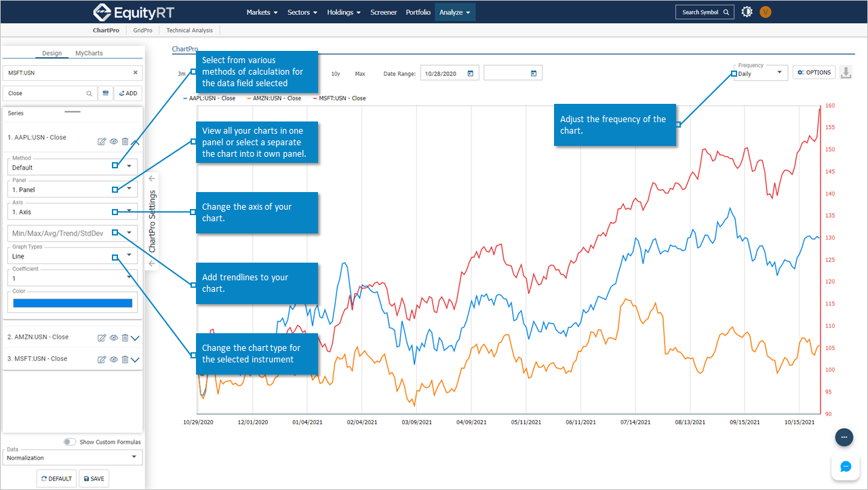868x490 pixels.
Task: Collapse the AAPL:USN - Close series settings
Action: pos(135,142)
